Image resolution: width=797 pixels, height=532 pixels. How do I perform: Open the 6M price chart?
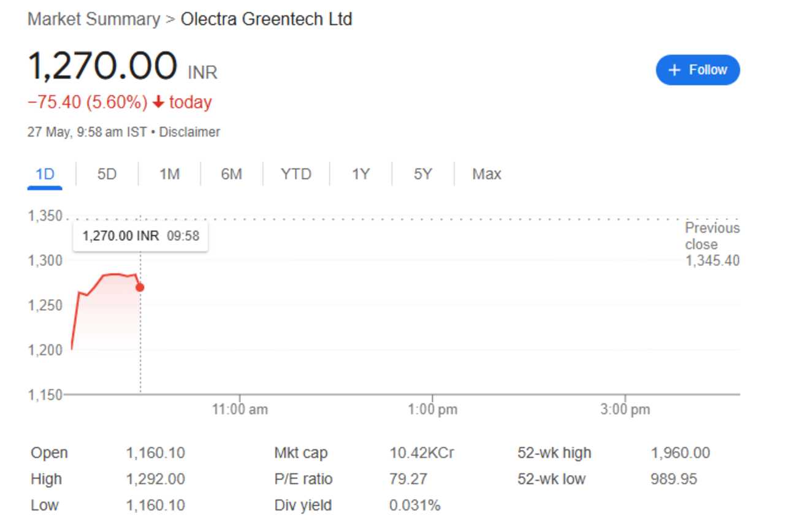coord(232,173)
